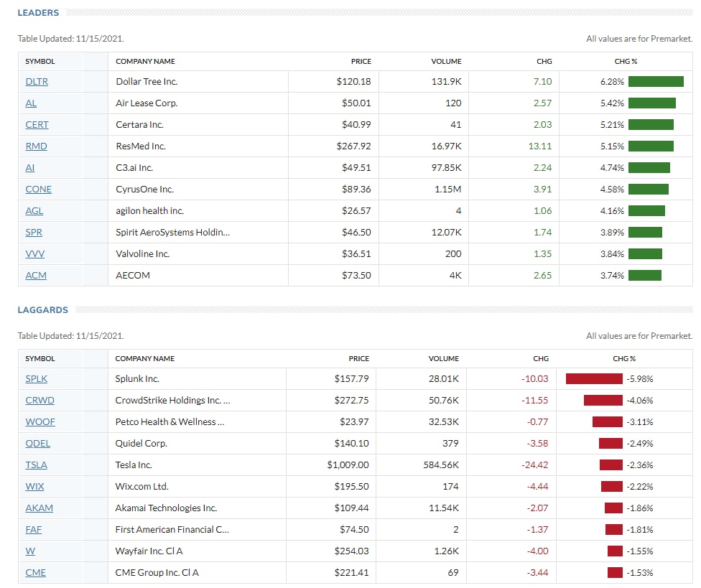Open the AI symbol link for C3.ai
Screen dimensions: 701x588
point(30,167)
